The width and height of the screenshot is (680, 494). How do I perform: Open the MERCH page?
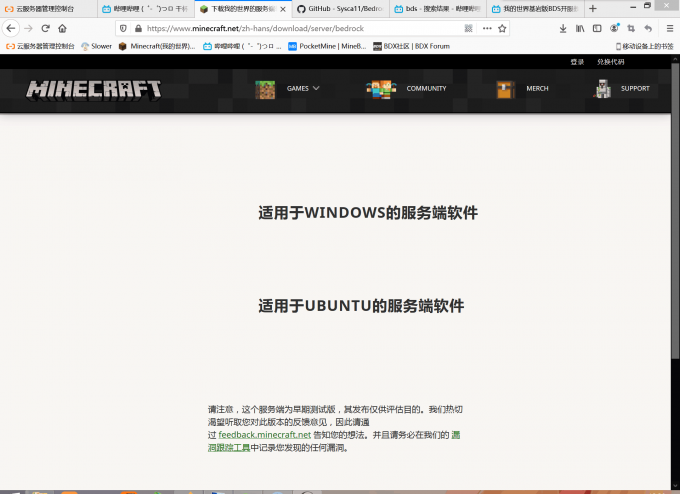click(537, 88)
